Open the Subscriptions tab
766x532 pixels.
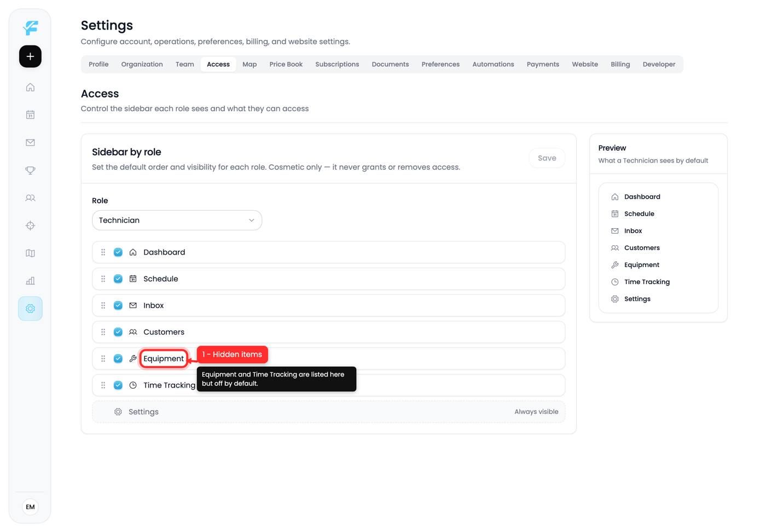[337, 64]
